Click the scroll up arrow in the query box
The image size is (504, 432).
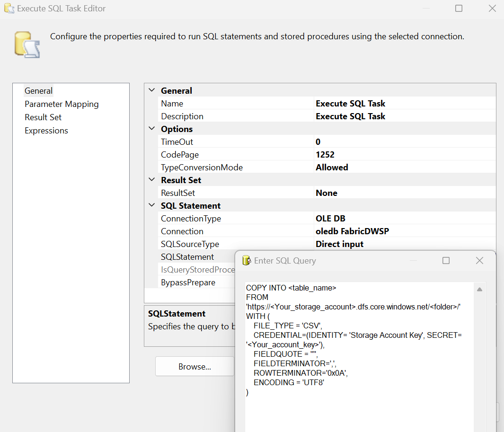[x=479, y=290]
